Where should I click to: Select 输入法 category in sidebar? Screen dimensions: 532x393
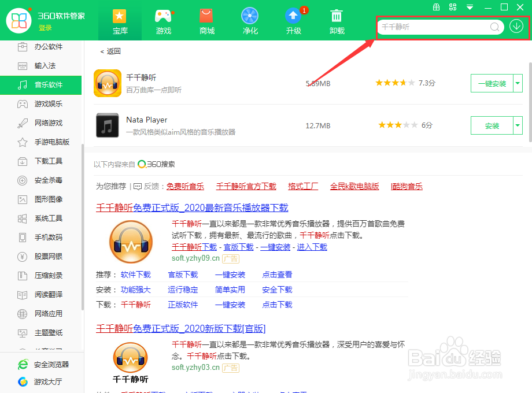click(x=40, y=66)
